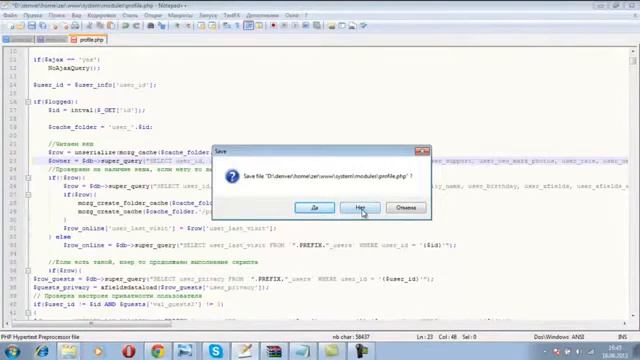Screen dimensions: 640x360
Task: Click the Copy toolbar icon
Action: point(100,26)
